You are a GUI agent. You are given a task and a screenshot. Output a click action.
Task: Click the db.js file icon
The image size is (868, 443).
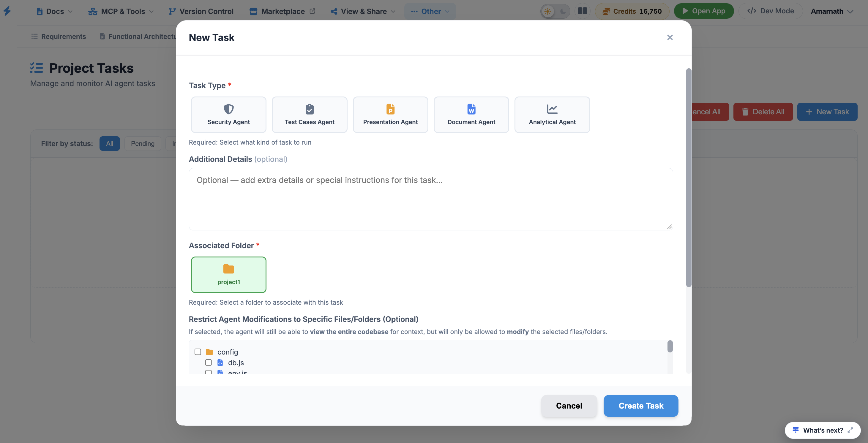click(x=220, y=363)
